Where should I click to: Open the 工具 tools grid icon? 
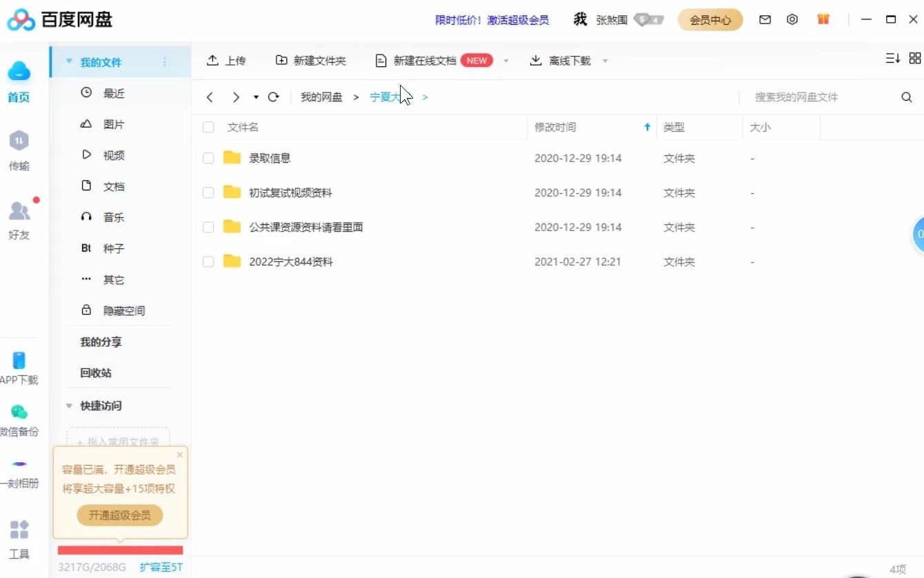19,529
